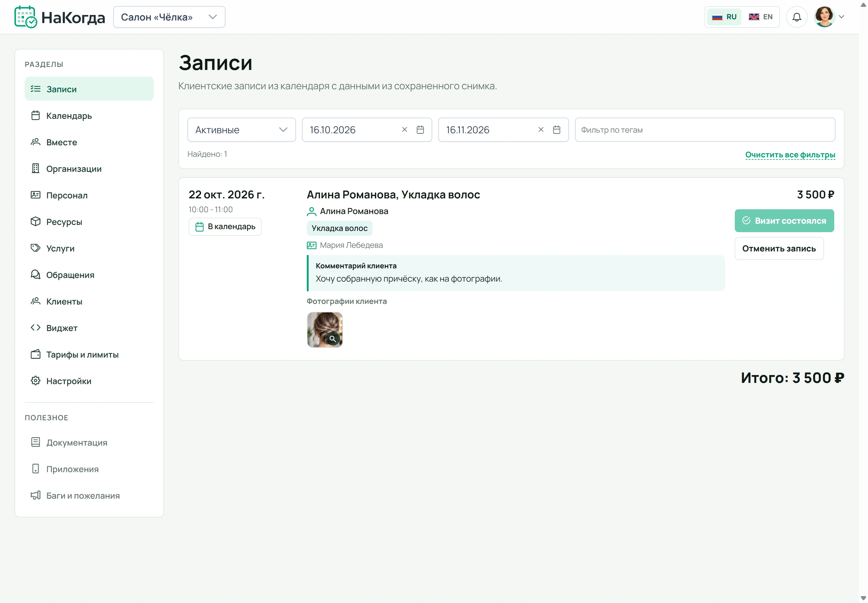Click the scrollbar down arrow
Image resolution: width=868 pixels, height=603 pixels.
[x=863, y=598]
